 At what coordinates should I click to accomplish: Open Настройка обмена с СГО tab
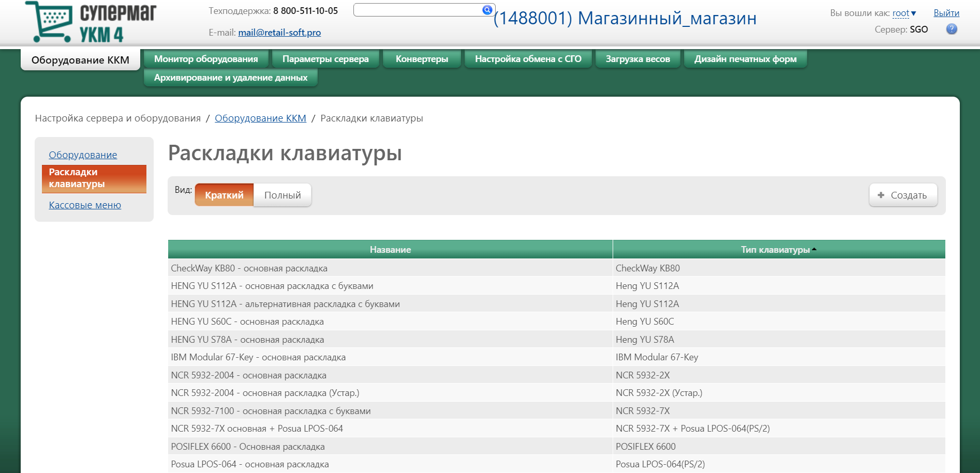[528, 59]
